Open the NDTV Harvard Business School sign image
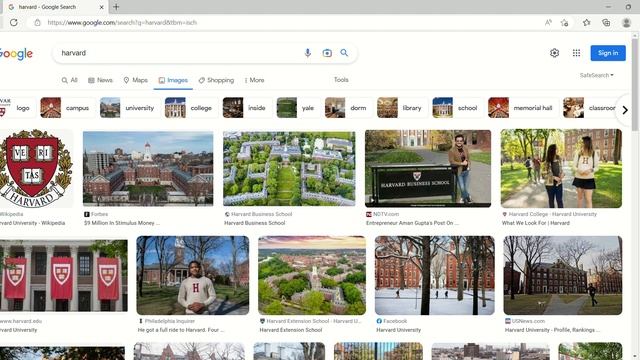Viewport: 640px width, 360px height. pyautogui.click(x=428, y=168)
